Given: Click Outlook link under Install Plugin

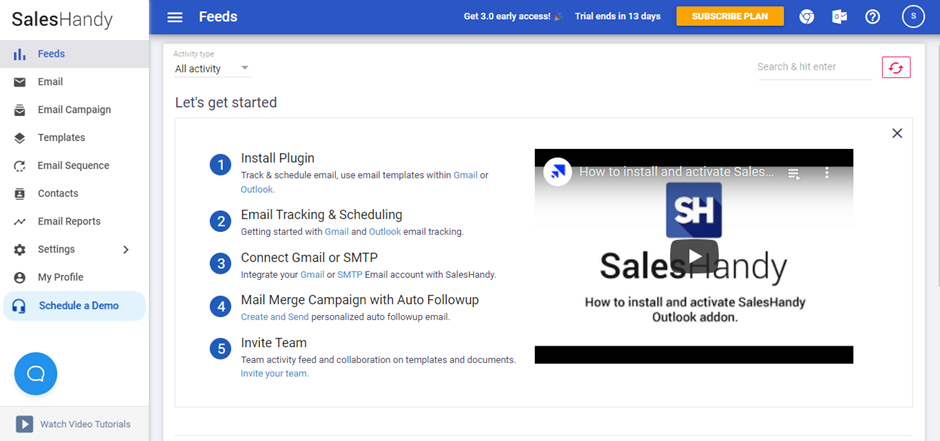Looking at the screenshot, I should pos(258,189).
